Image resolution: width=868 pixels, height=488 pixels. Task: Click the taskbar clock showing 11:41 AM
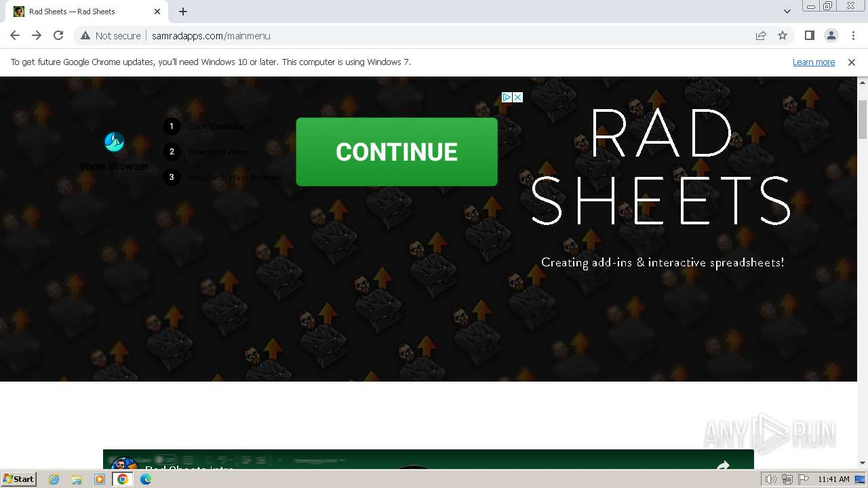[833, 479]
